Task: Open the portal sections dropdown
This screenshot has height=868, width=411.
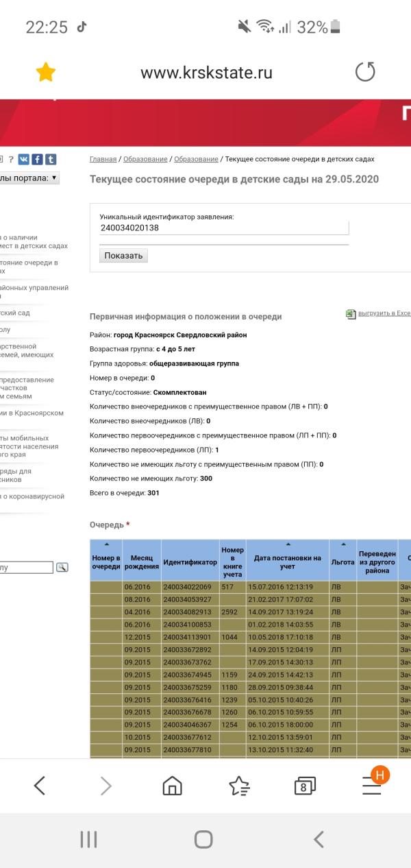Action: 29,178
